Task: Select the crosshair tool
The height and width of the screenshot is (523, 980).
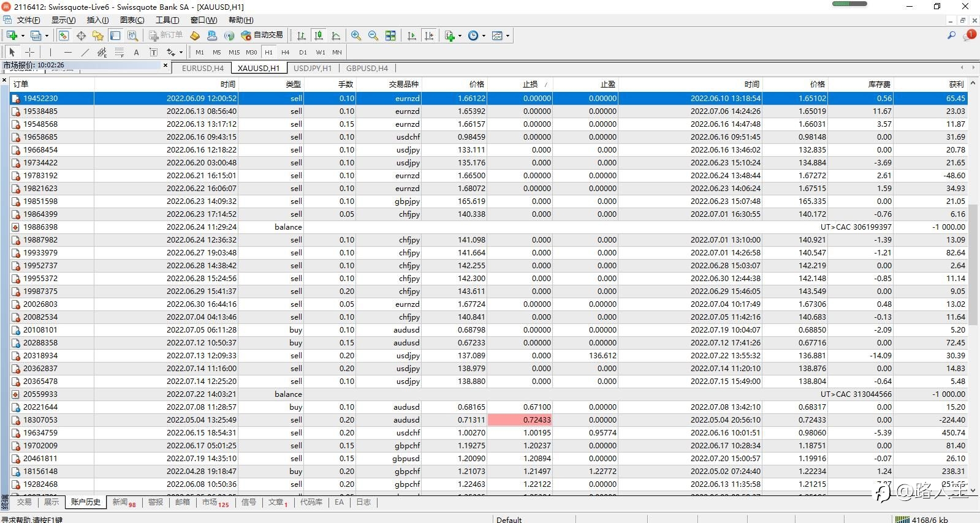Action: click(x=29, y=52)
